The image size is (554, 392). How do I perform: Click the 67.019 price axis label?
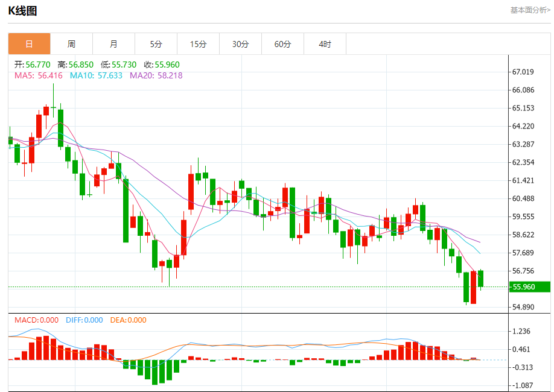point(523,72)
